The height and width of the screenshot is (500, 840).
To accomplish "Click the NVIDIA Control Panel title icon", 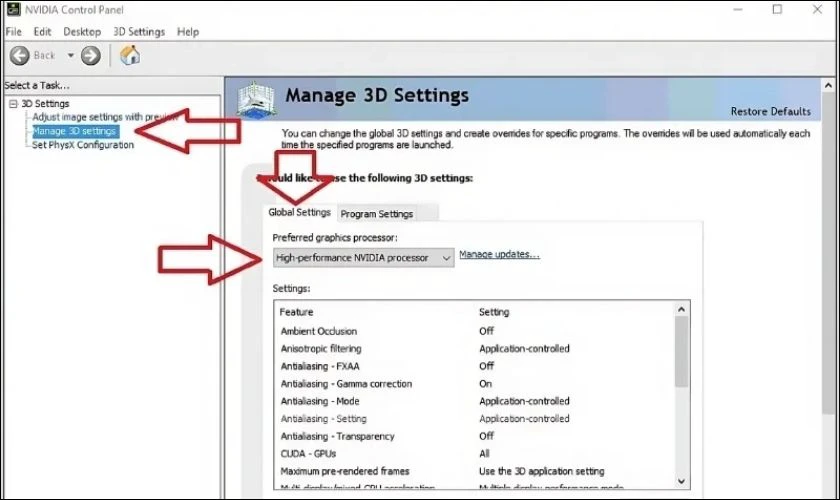I will pos(13,9).
